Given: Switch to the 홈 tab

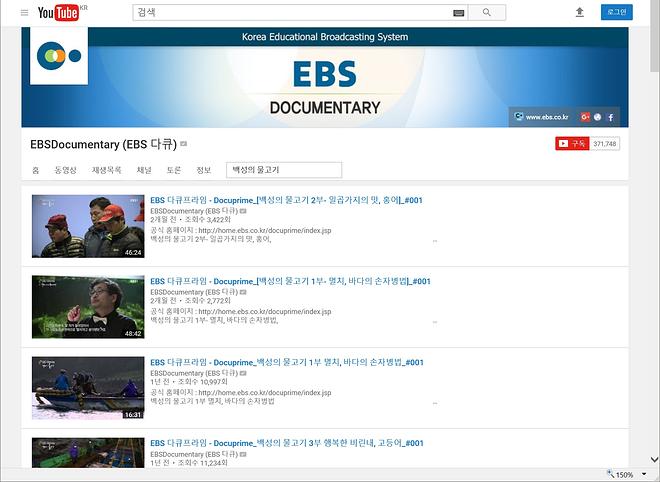Looking at the screenshot, I should coord(36,170).
